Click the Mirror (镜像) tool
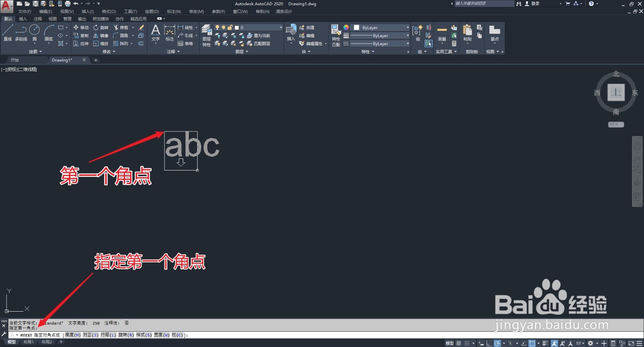 click(101, 35)
